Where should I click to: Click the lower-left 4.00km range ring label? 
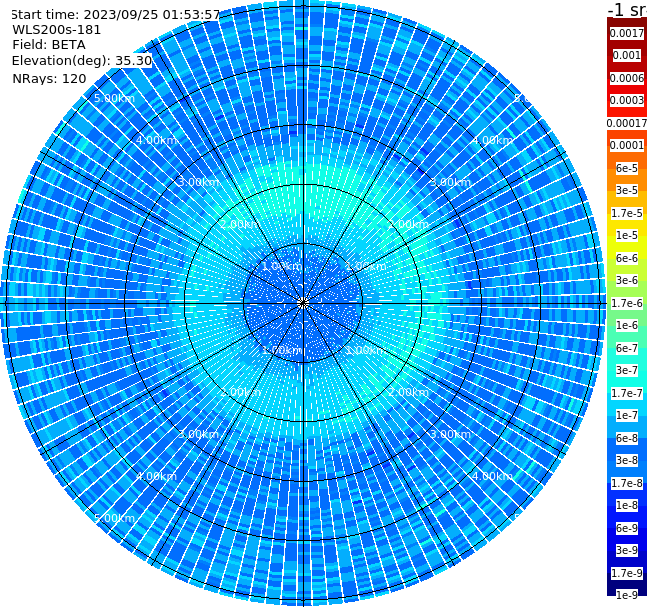[156, 476]
